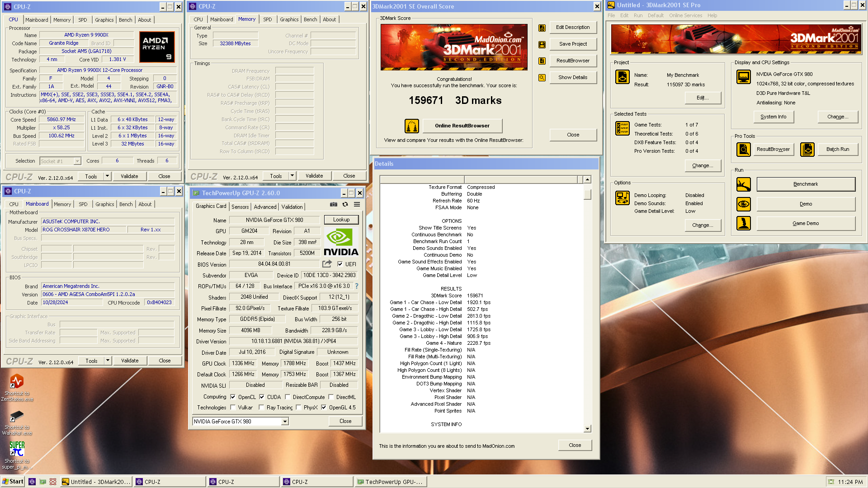The height and width of the screenshot is (488, 868).
Task: Toggle the DirectML checkbox
Action: click(331, 397)
